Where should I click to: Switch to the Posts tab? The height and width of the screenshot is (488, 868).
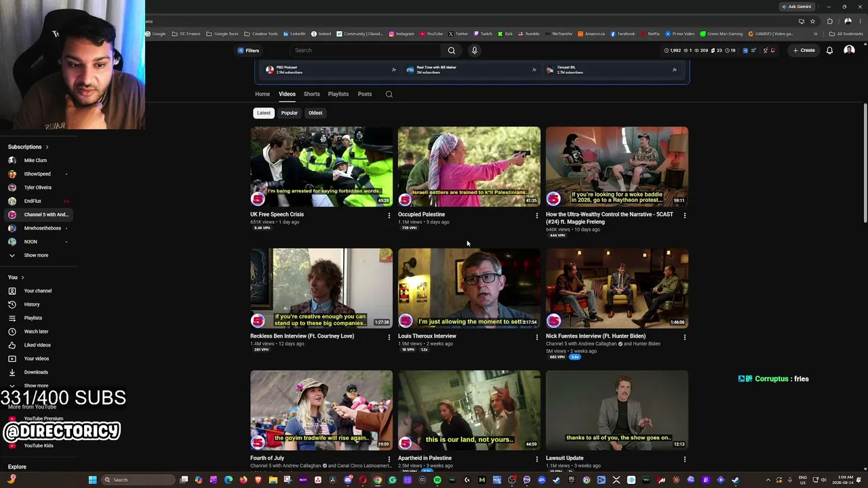[x=365, y=94]
